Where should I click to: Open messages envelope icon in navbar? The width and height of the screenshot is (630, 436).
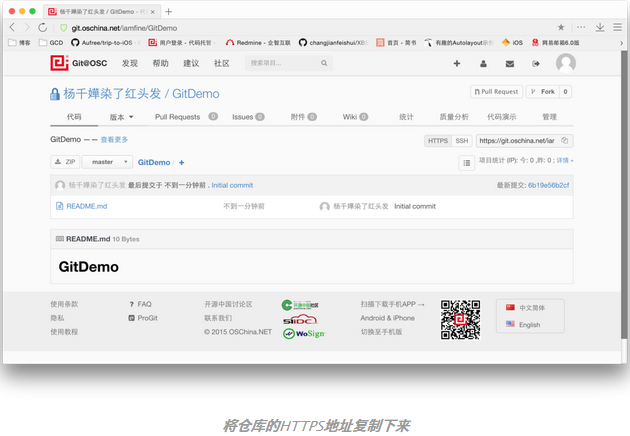(x=509, y=63)
